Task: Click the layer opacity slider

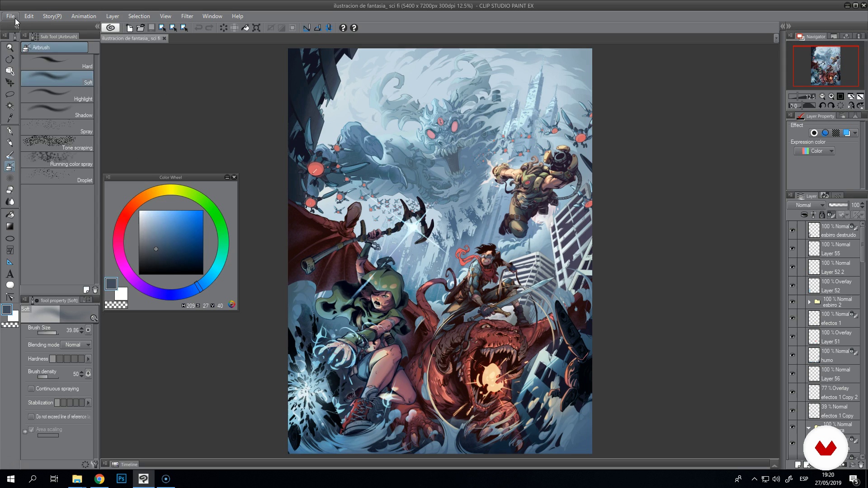Action: pyautogui.click(x=838, y=205)
